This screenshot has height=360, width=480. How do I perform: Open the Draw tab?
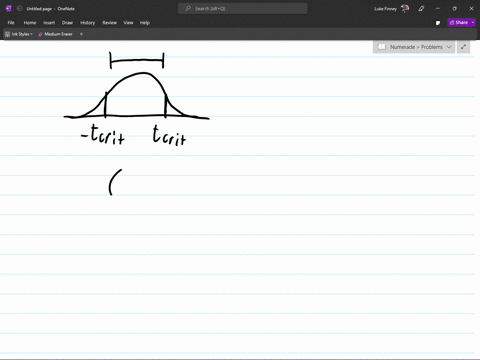pyautogui.click(x=67, y=23)
